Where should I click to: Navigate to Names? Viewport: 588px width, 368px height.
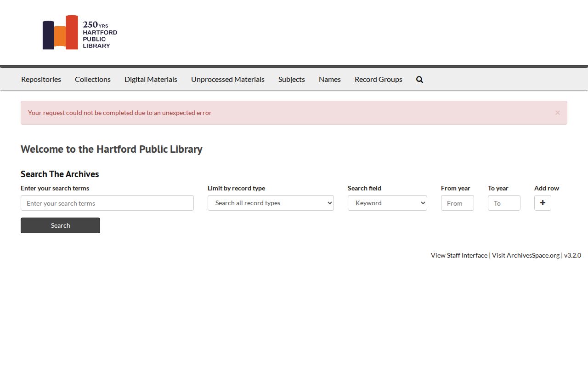point(330,80)
